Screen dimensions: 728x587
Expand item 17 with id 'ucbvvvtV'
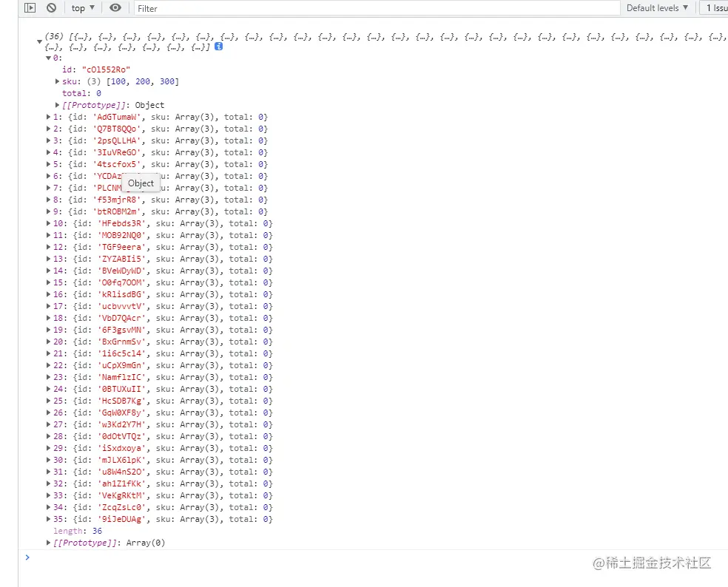[48, 306]
